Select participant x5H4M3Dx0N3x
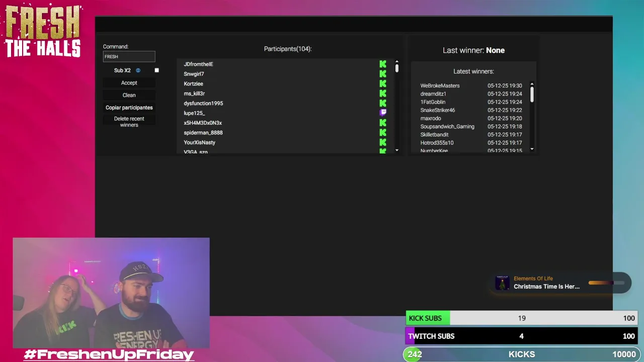Viewport: 644px width, 362px height. (x=203, y=123)
